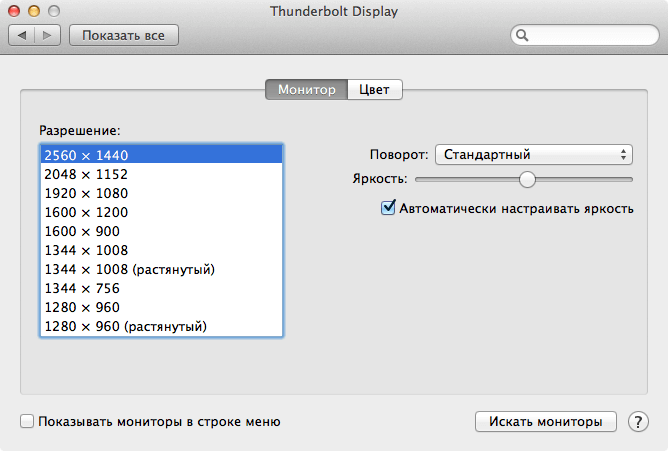Pick the 1344 × 756 resolution
This screenshot has height=451, width=668.
[161, 288]
